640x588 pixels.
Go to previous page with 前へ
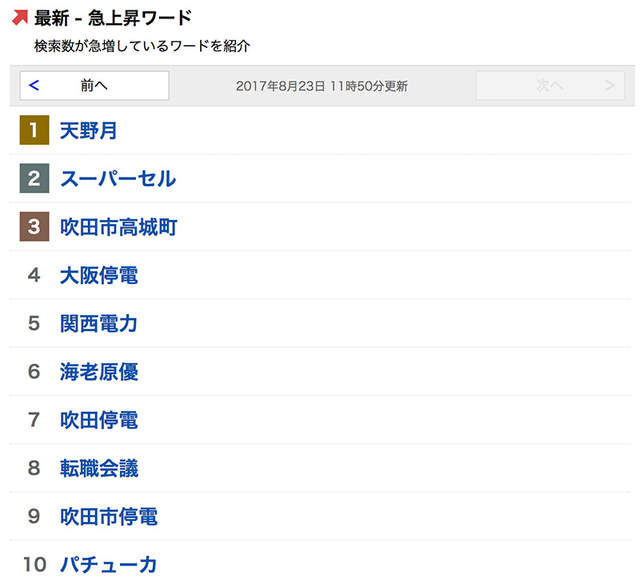(94, 86)
